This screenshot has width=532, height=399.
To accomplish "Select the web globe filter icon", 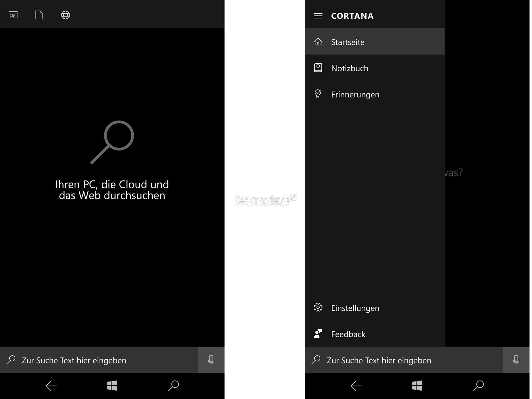I will [x=65, y=15].
